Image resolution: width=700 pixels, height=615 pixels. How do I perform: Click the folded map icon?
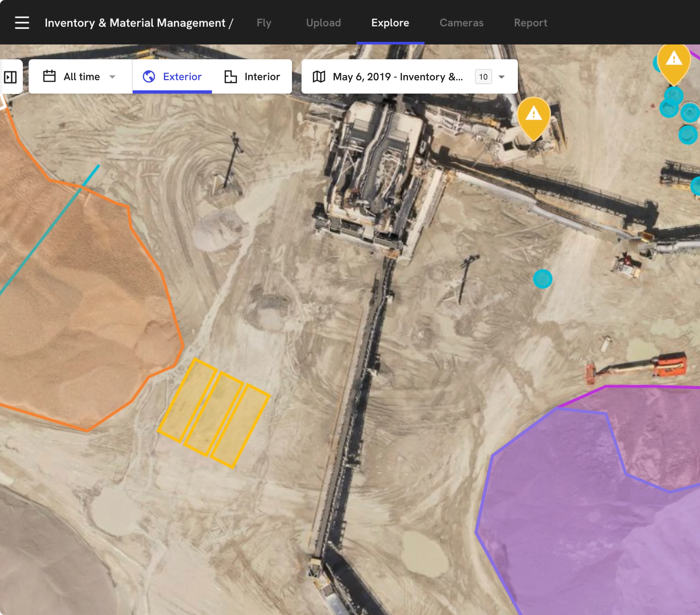pyautogui.click(x=319, y=76)
